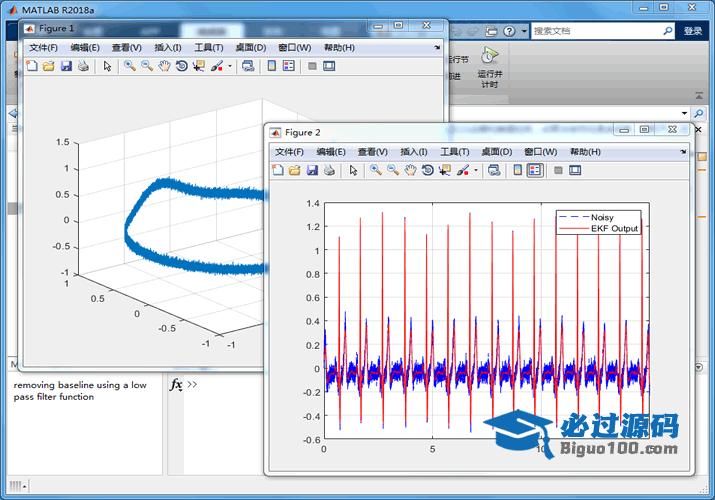Click the 登录 sign-in button
715x500 pixels.
pos(693,31)
